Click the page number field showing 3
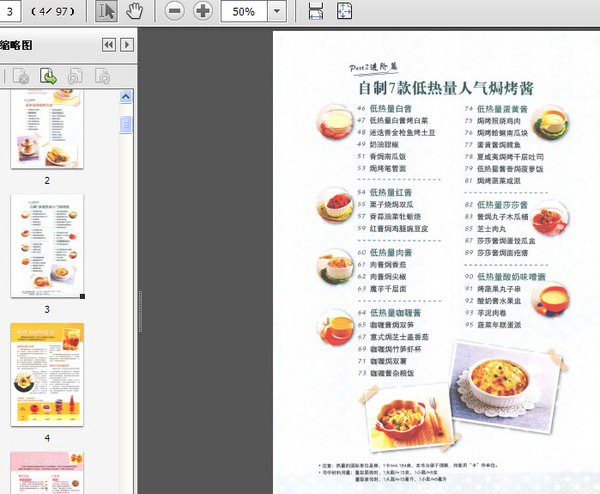 coord(10,11)
